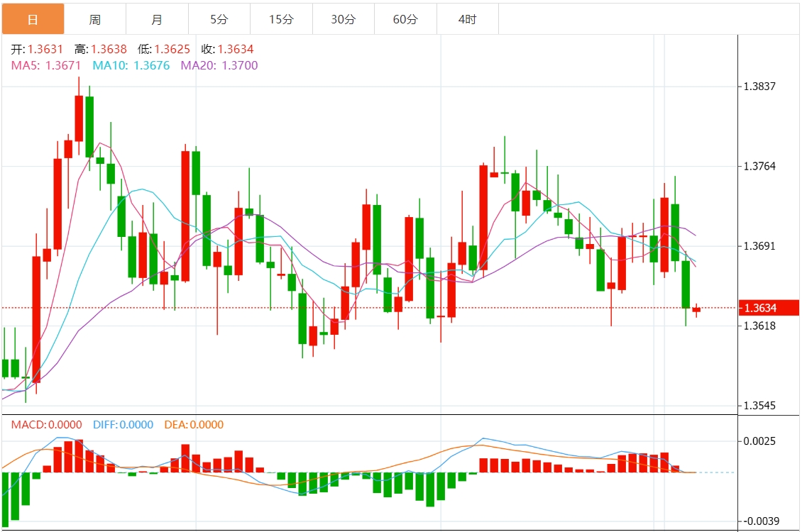Click the DIFF:0.0000 indicator label
The image size is (807, 532).
(x=123, y=424)
